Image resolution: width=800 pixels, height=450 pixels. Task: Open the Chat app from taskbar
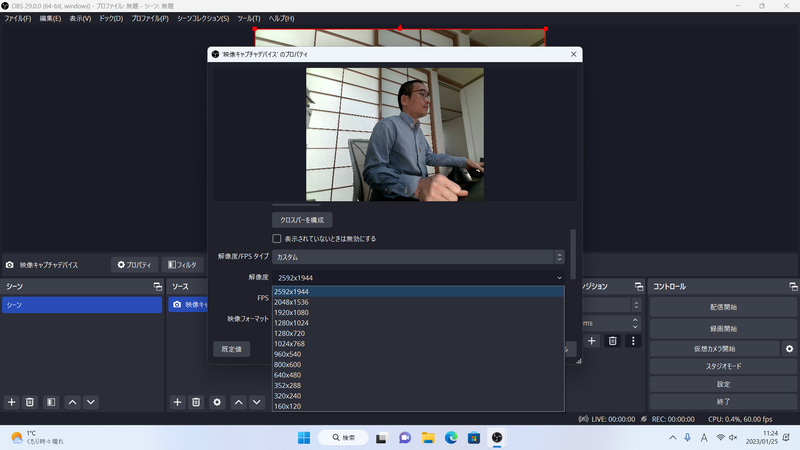tap(405, 438)
